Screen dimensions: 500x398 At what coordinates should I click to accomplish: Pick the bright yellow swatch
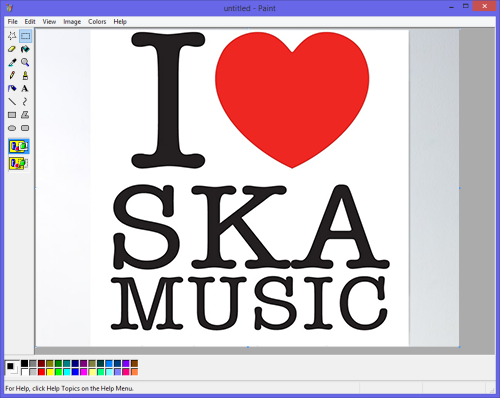[x=50, y=372]
